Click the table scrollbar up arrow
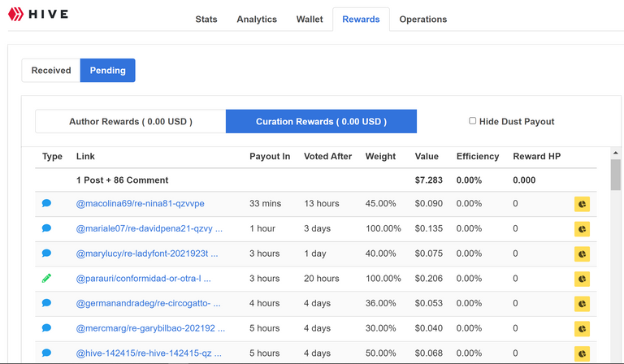This screenshot has height=364, width=624. tap(616, 153)
